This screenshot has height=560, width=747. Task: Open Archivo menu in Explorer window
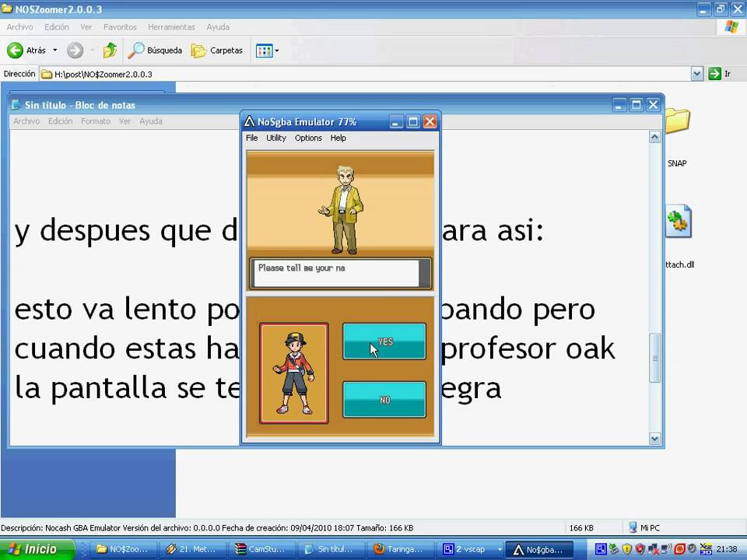(x=20, y=27)
